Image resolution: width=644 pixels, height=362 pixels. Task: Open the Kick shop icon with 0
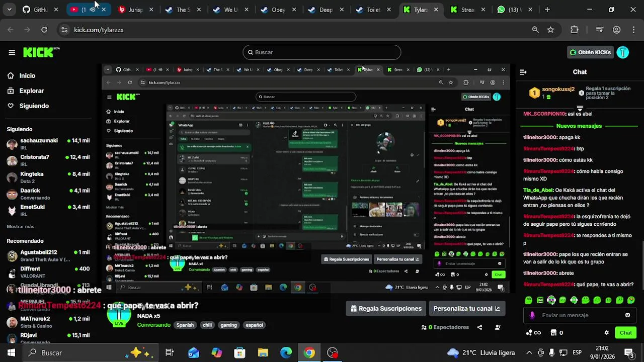point(557,333)
